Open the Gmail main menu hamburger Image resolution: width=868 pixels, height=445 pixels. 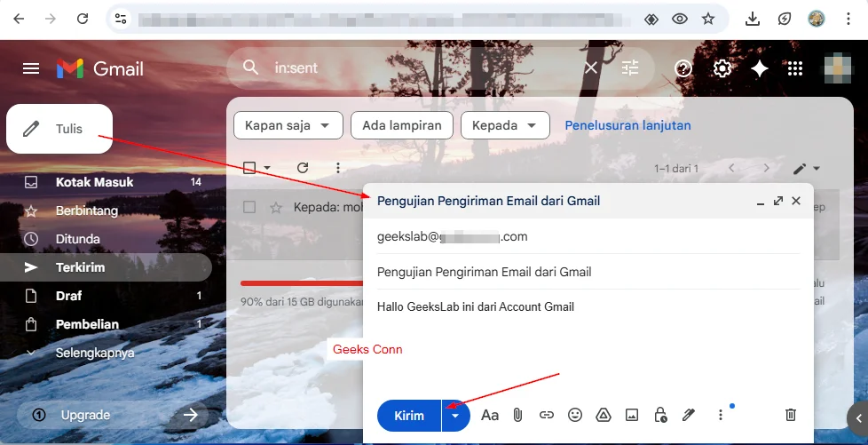click(31, 68)
